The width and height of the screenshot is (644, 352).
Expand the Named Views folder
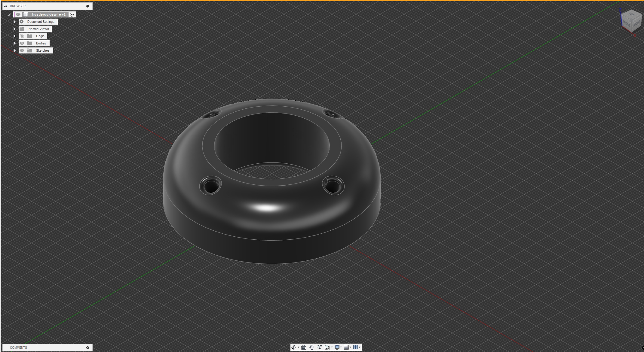pyautogui.click(x=14, y=29)
